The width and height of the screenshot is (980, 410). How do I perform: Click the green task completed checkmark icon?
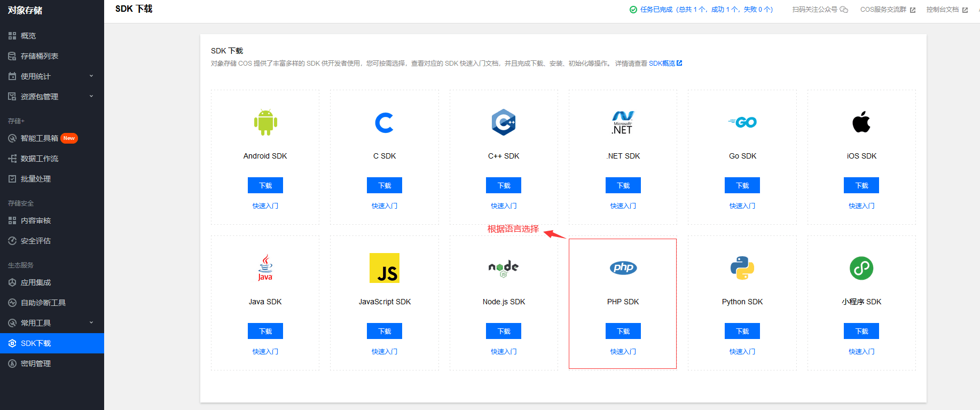pyautogui.click(x=633, y=10)
